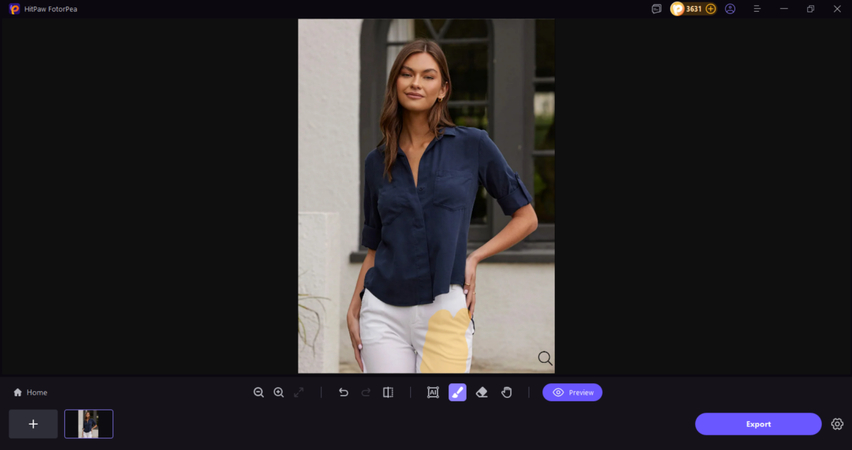The image size is (852, 450).
Task: Click the magnifier icon on the photo
Action: tap(545, 358)
